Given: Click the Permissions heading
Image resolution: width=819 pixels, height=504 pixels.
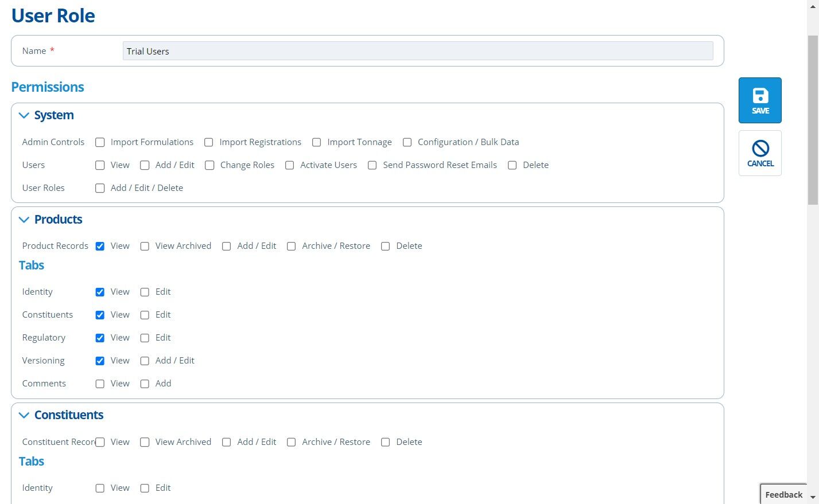Looking at the screenshot, I should pos(48,87).
